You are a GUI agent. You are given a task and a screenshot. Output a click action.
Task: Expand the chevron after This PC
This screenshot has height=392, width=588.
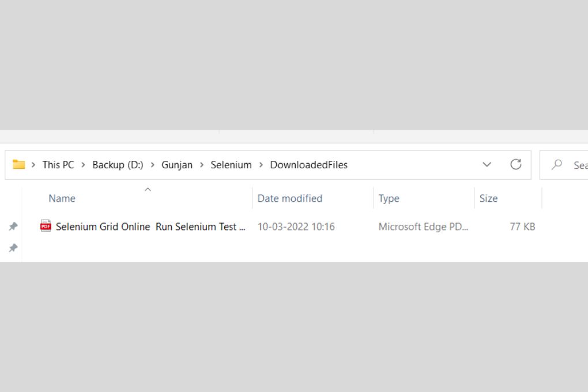pos(84,165)
